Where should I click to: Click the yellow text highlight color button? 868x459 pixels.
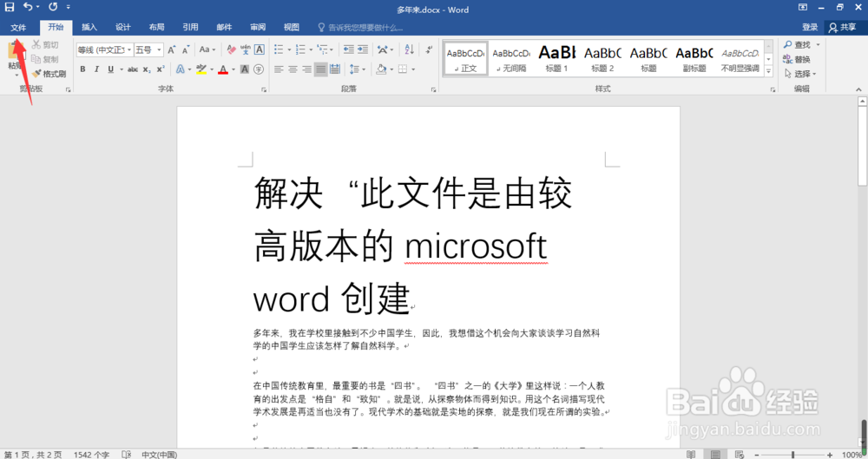tap(201, 69)
